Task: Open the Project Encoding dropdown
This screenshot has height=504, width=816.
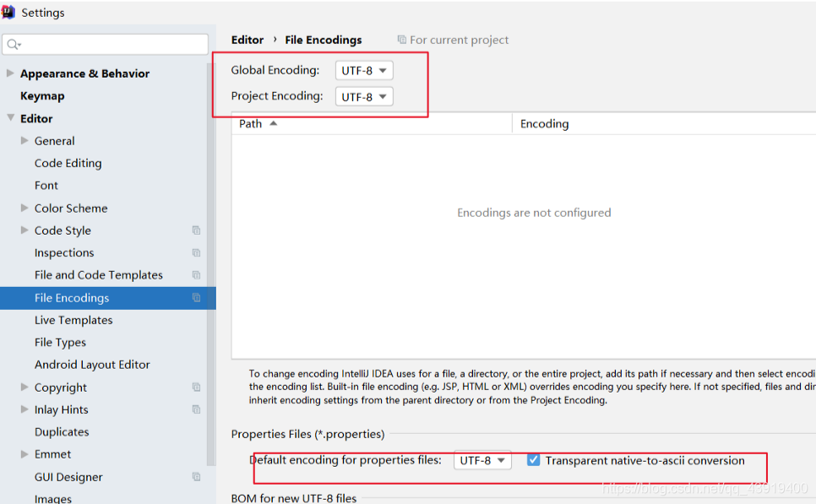Action: point(364,96)
